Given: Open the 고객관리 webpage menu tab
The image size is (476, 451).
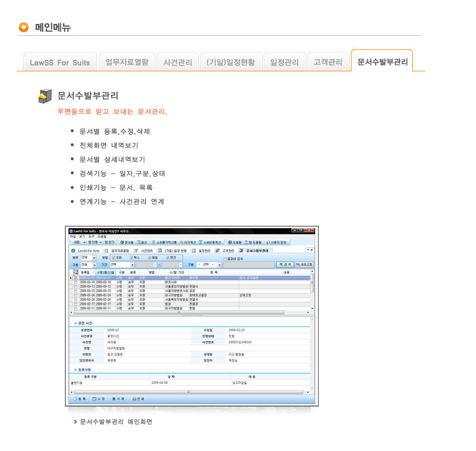Looking at the screenshot, I should click(328, 62).
